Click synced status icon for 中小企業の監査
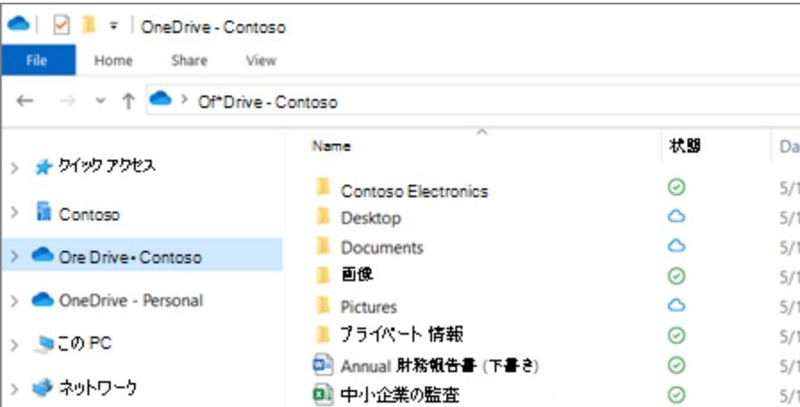The height and width of the screenshot is (407, 800). click(x=677, y=394)
